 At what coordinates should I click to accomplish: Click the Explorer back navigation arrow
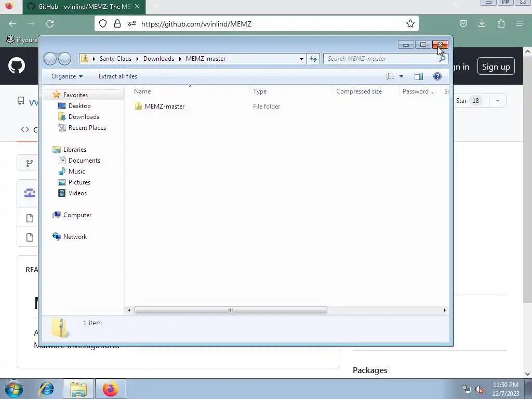coord(50,59)
